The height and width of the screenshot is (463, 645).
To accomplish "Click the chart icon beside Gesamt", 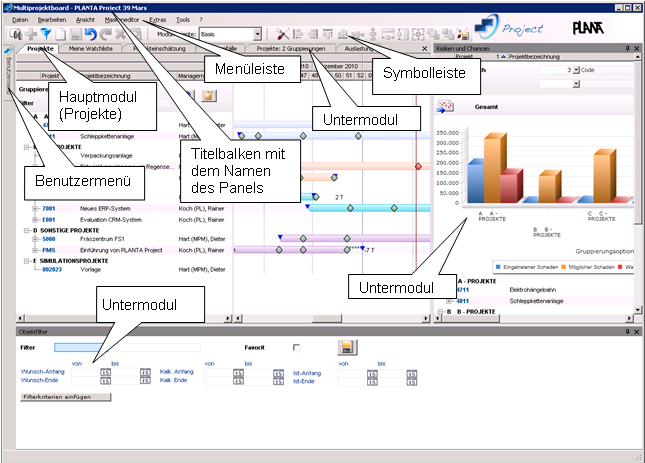I will pos(445,106).
